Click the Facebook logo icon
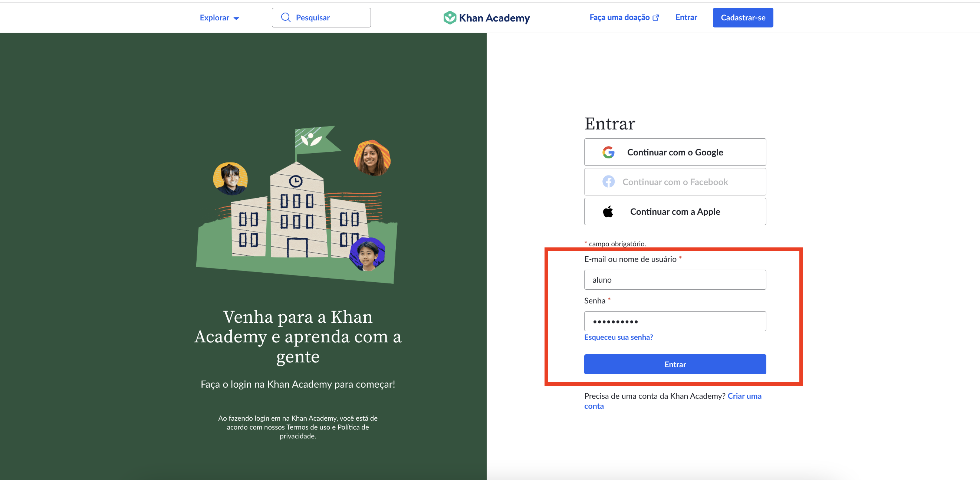This screenshot has width=980, height=480. [608, 182]
